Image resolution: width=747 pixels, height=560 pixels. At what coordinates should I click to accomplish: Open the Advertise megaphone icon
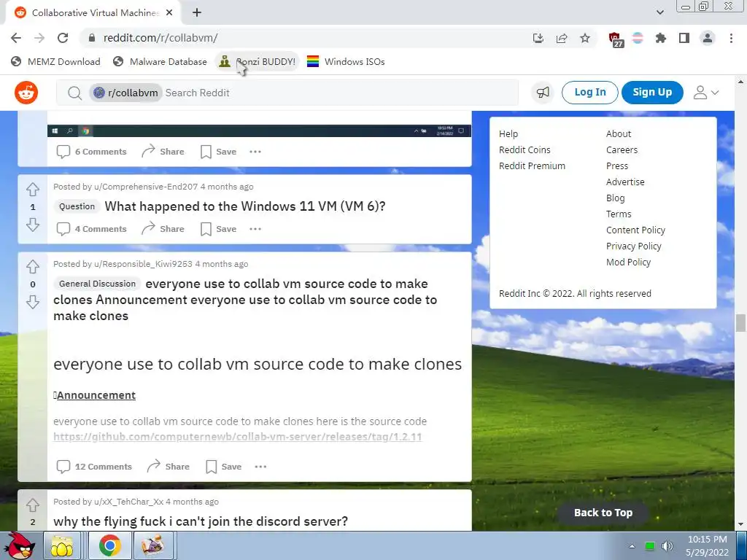pyautogui.click(x=543, y=93)
